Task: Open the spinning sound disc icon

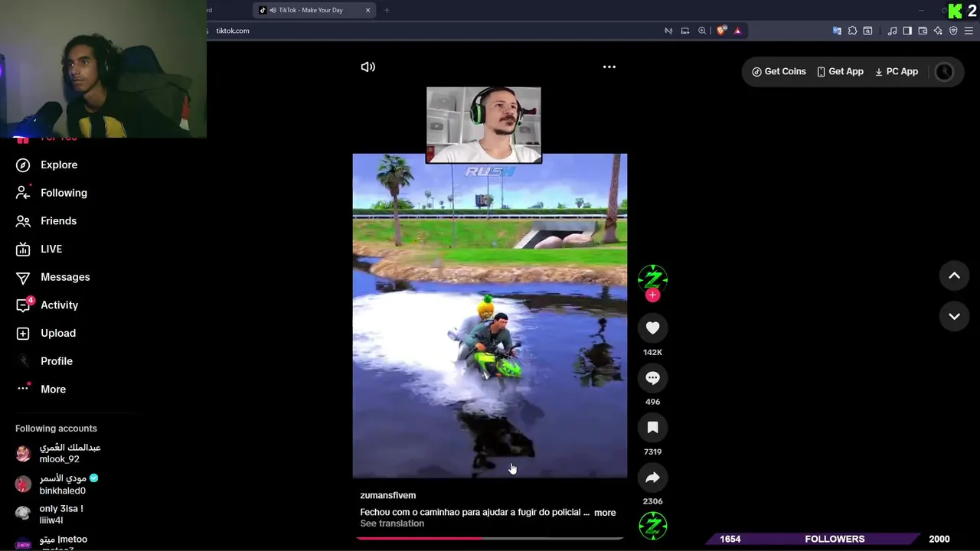Action: click(653, 526)
